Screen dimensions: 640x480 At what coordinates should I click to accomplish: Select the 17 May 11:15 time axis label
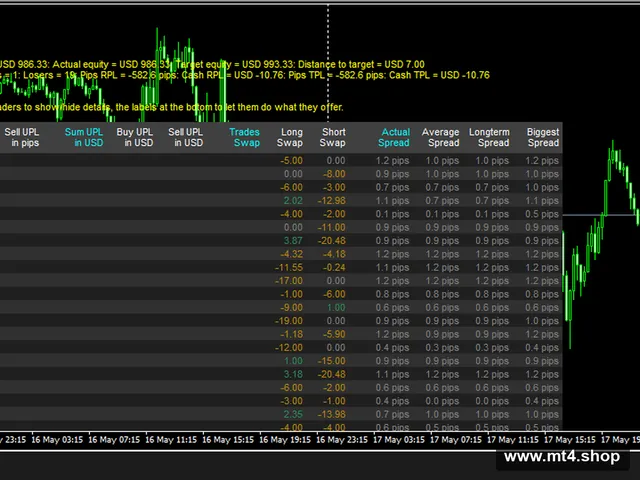(x=513, y=440)
